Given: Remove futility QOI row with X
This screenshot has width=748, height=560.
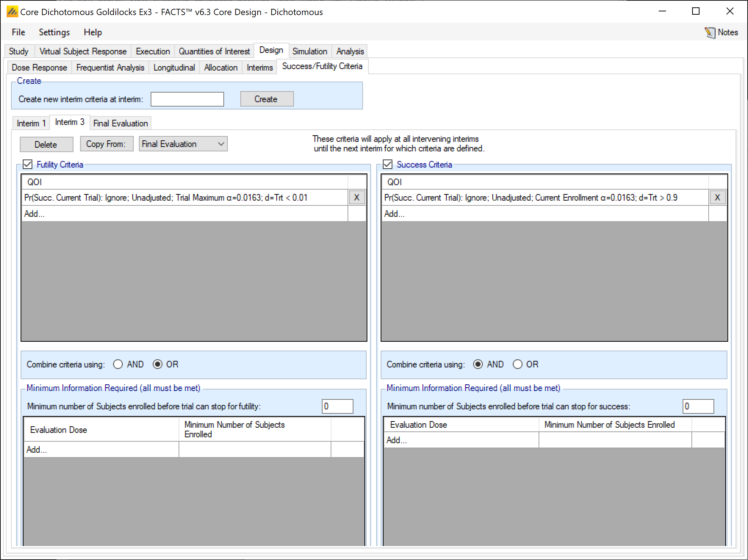Looking at the screenshot, I should (356, 197).
